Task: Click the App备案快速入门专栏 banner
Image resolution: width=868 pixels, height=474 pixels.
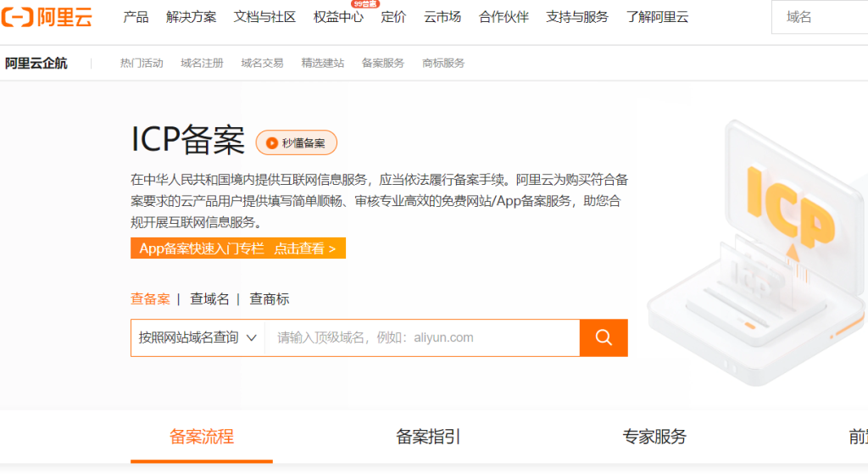Action: coord(238,248)
